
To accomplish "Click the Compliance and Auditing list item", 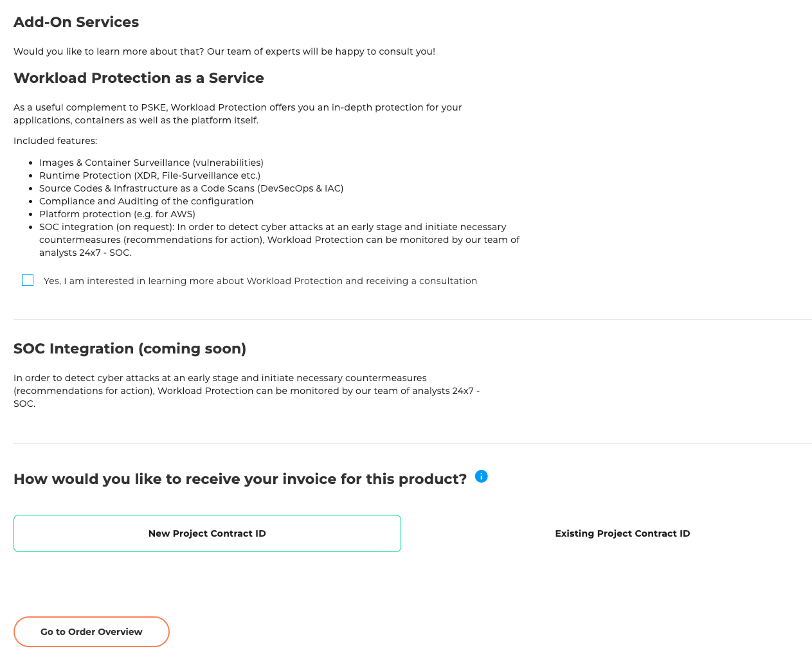I will [146, 201].
